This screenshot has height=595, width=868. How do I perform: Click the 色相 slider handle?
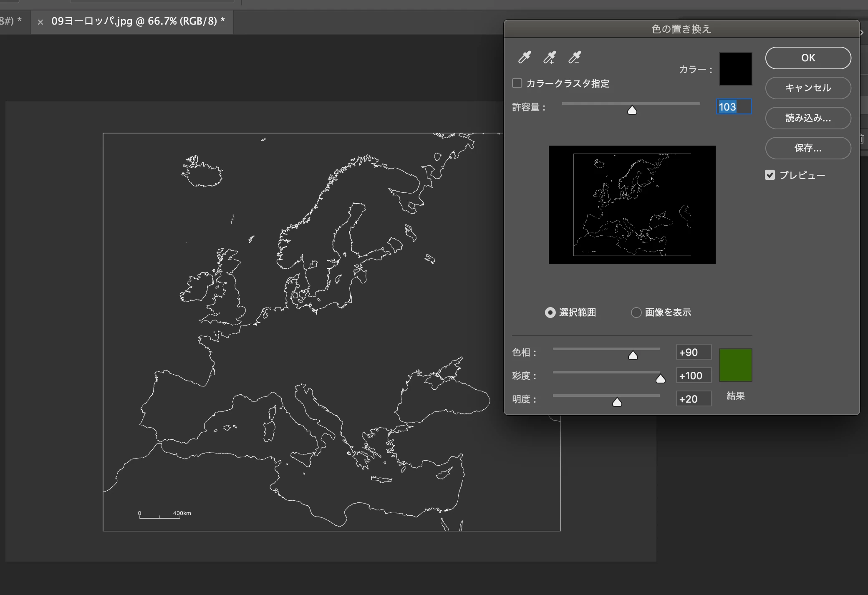pyautogui.click(x=633, y=355)
